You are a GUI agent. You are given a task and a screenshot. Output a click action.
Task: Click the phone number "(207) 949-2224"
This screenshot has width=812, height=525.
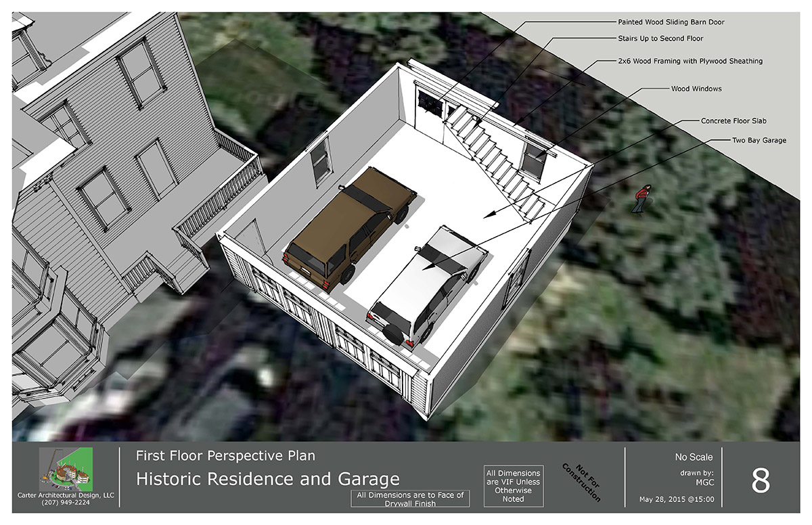66,503
